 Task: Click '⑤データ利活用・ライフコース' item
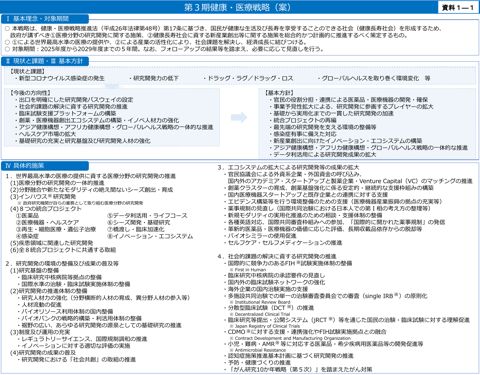pyautogui.click(x=147, y=216)
